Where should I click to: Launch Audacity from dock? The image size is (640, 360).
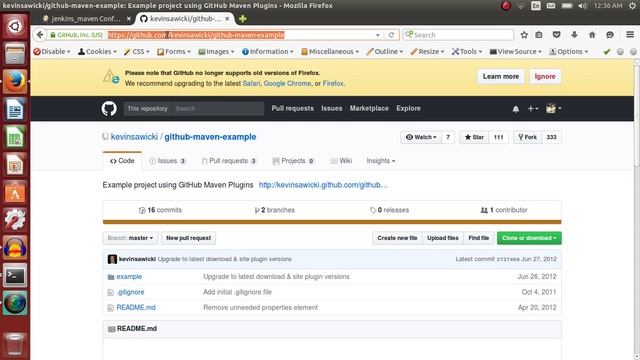pos(15,247)
